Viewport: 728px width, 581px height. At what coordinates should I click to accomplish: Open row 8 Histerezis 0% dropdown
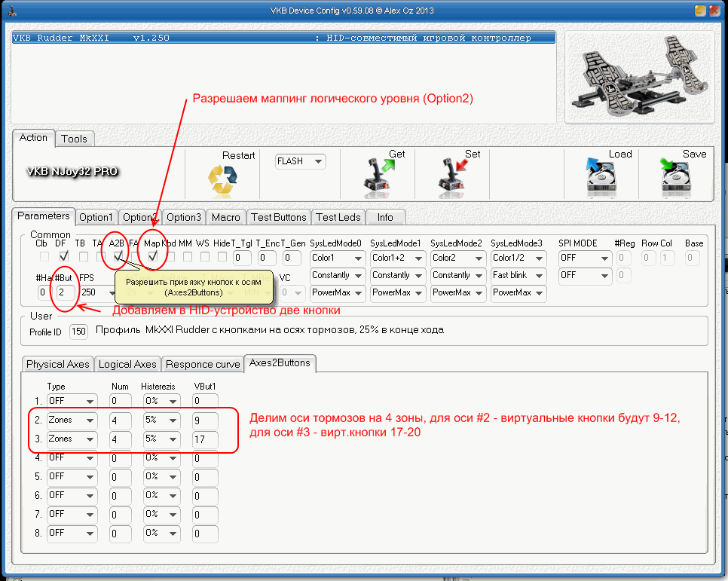pyautogui.click(x=161, y=534)
